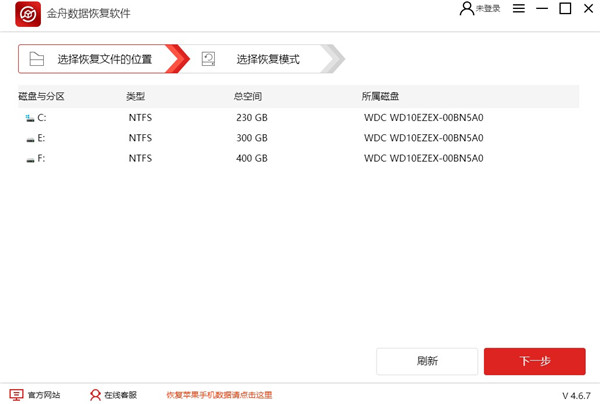Image resolution: width=600 pixels, height=404 pixels.
Task: Click the red 下一步 next button
Action: (534, 361)
